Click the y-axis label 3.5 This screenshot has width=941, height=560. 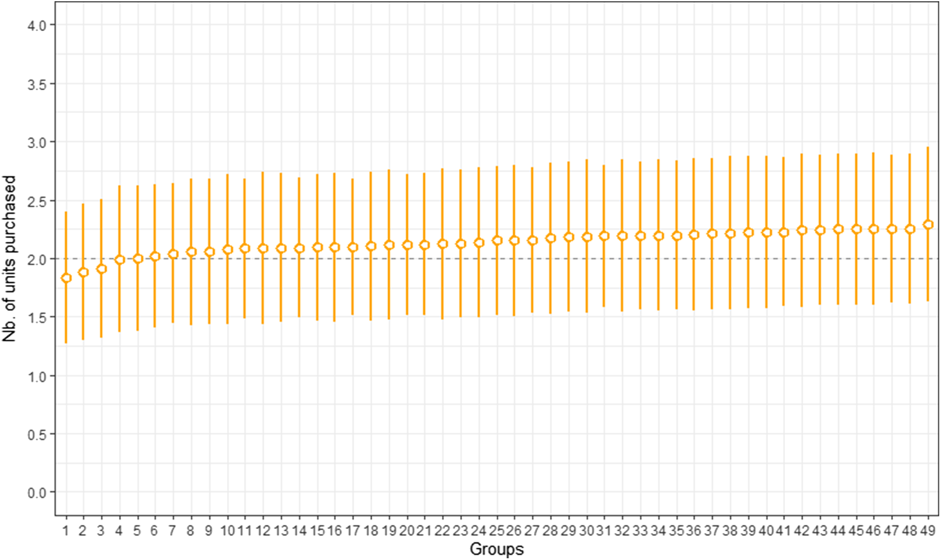(x=36, y=84)
